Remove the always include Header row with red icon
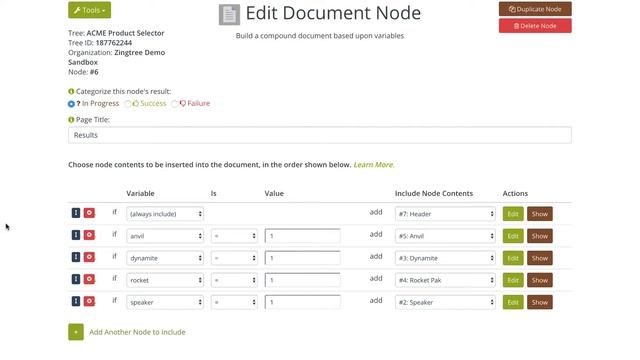 89,213
